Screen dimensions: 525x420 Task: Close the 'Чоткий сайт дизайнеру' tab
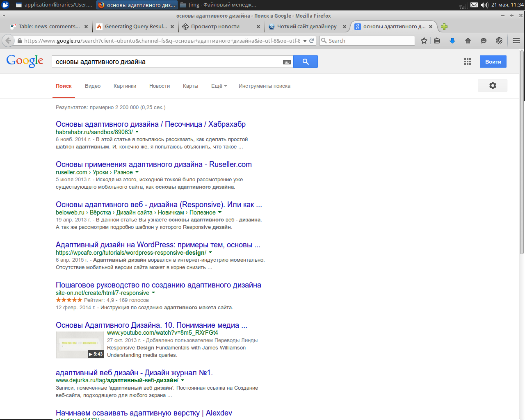point(345,27)
